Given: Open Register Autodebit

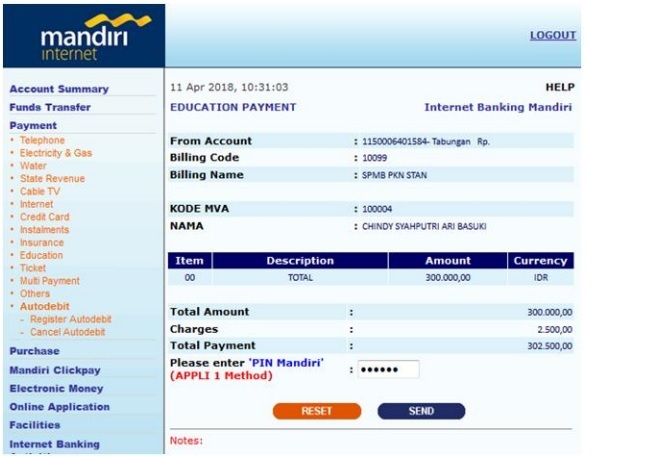Looking at the screenshot, I should (x=71, y=319).
